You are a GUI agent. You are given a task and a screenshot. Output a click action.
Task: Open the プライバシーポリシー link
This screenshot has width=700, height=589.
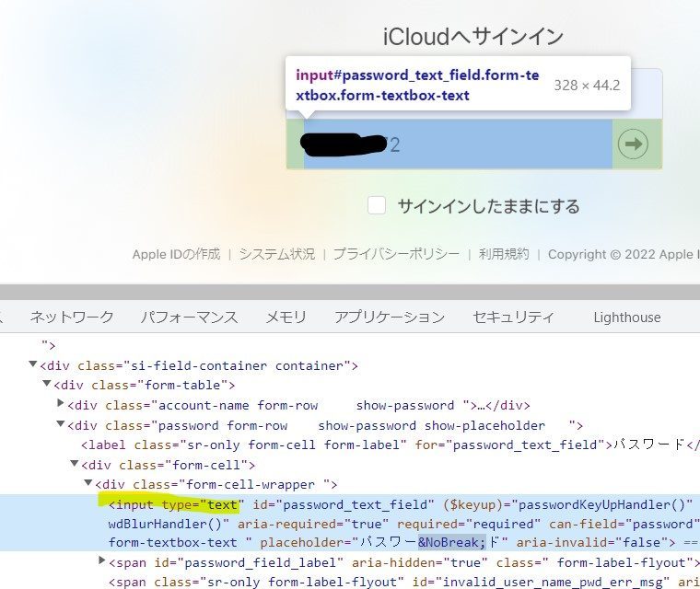[396, 254]
